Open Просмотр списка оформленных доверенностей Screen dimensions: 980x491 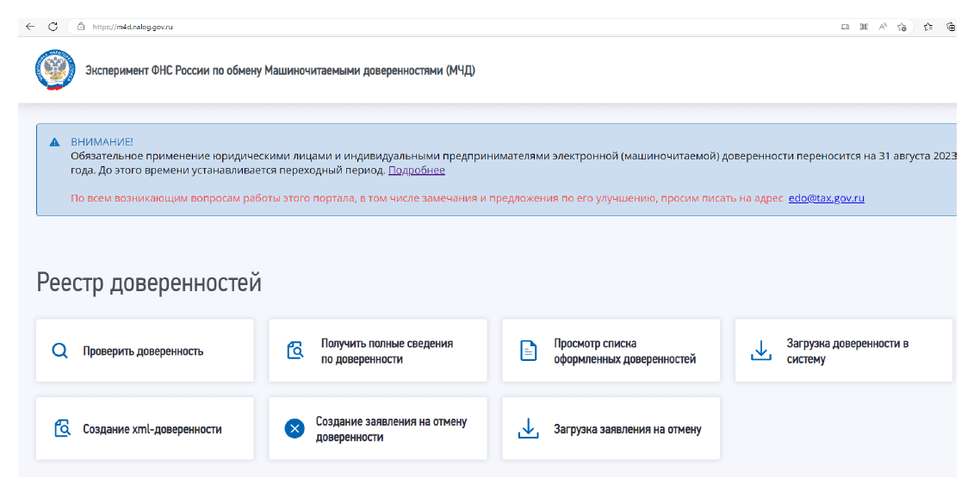624,351
